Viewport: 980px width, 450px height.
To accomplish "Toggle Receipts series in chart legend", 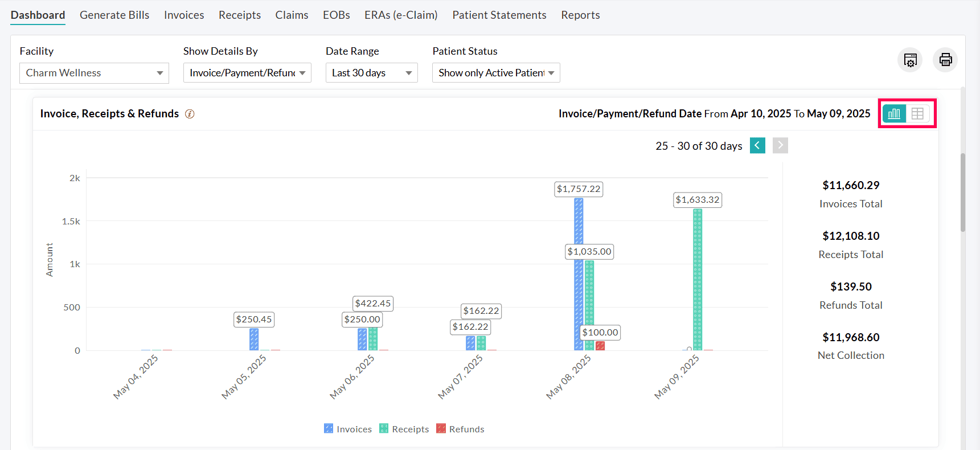I will click(x=404, y=429).
